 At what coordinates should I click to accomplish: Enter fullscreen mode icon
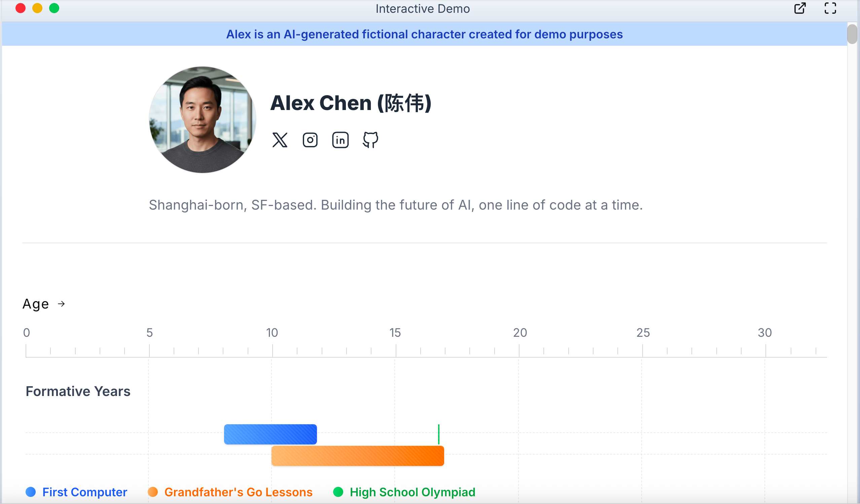pyautogui.click(x=830, y=8)
